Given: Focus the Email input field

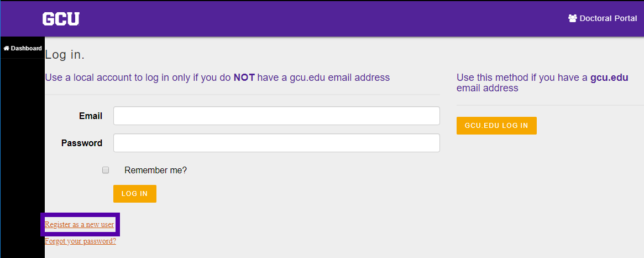Looking at the screenshot, I should (x=276, y=116).
